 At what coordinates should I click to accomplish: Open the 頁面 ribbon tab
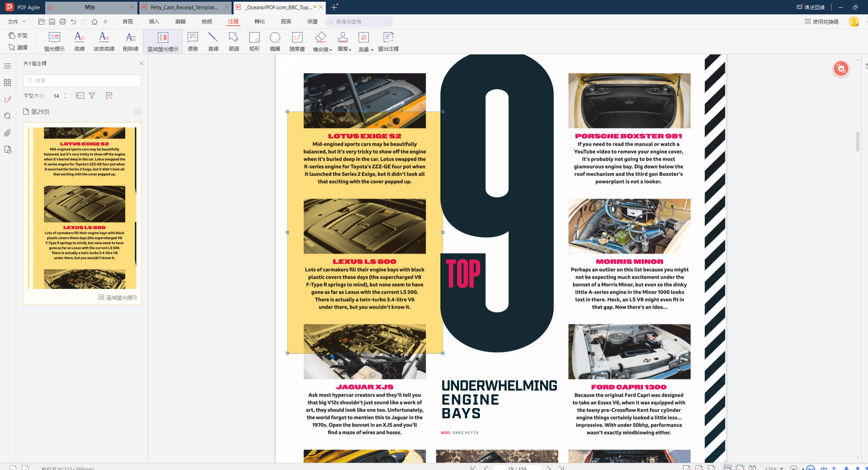286,22
